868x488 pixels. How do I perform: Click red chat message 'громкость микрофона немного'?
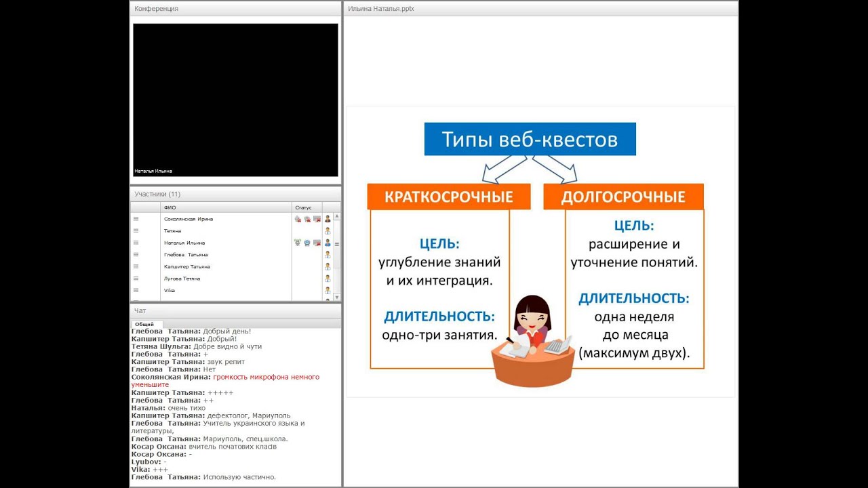pyautogui.click(x=267, y=377)
